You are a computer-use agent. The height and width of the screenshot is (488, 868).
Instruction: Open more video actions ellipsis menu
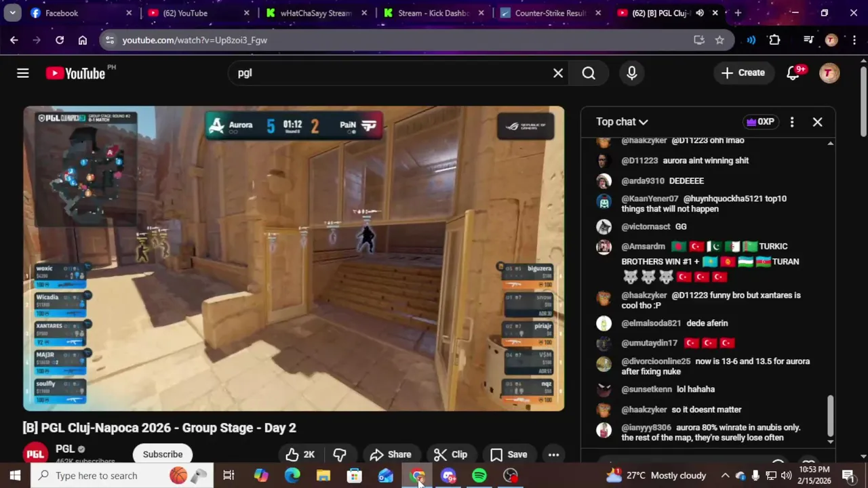click(x=553, y=455)
